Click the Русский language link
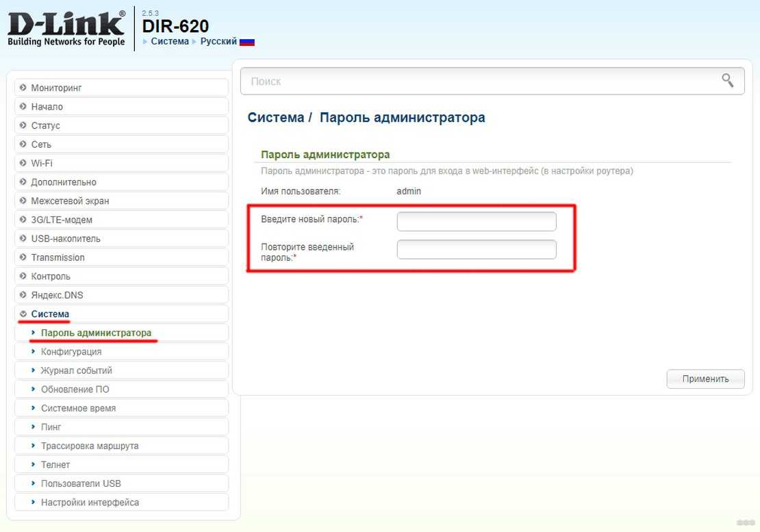This screenshot has height=532, width=760. coord(218,42)
